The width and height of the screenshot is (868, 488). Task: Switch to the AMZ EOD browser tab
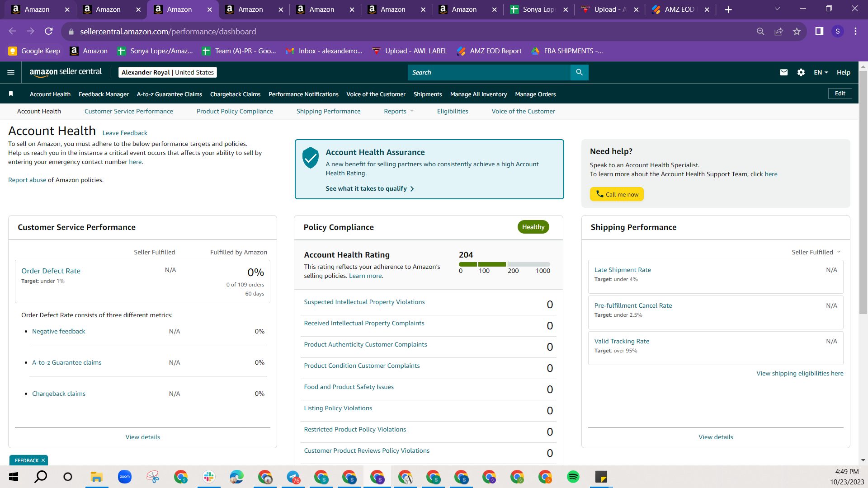(x=680, y=9)
